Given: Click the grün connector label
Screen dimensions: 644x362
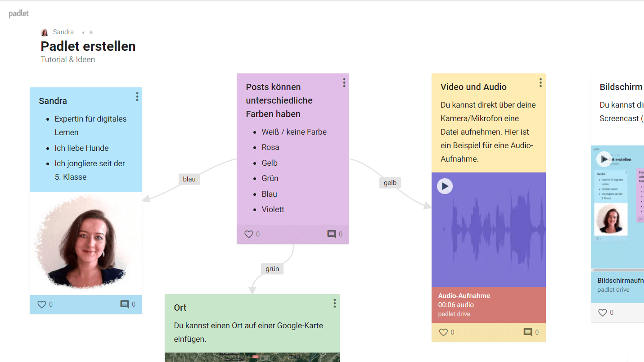Looking at the screenshot, I should (x=272, y=269).
